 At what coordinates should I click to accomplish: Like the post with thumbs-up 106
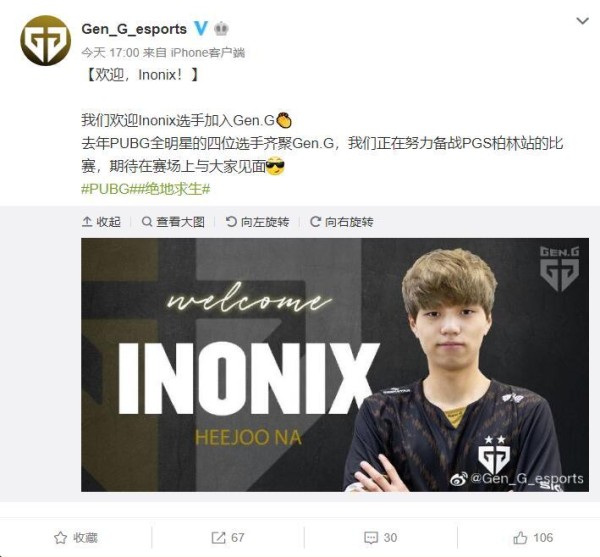coord(533,537)
